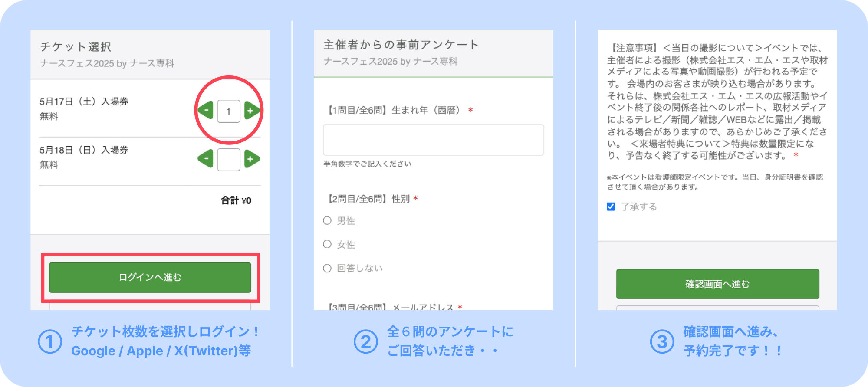Click the May 17 ticket quantity box showing 1
The height and width of the screenshot is (387, 868).
click(229, 111)
